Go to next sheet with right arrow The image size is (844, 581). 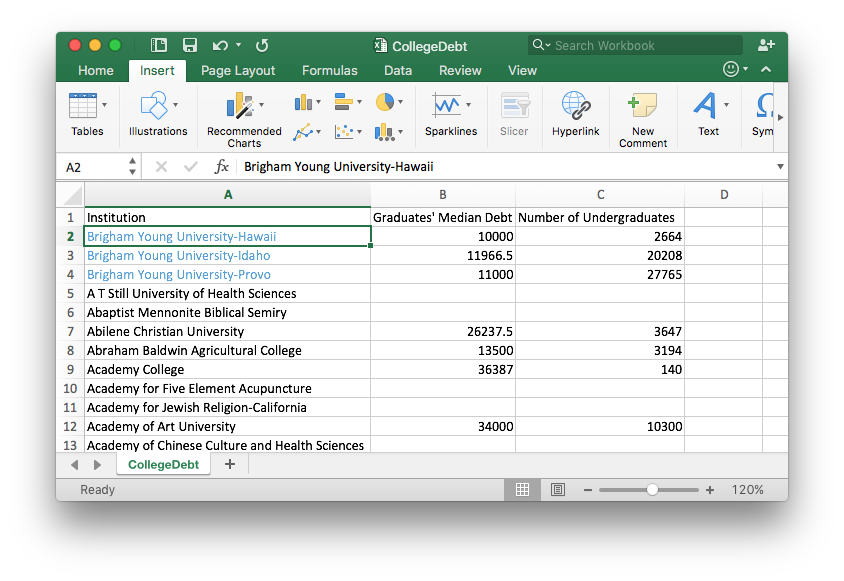[x=97, y=464]
